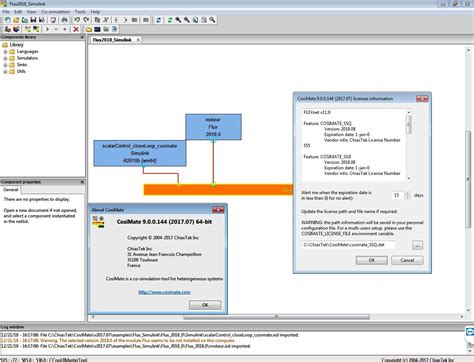Expand the Simulators library folder
Viewport: 474px width, 362px height.
tap(5, 58)
